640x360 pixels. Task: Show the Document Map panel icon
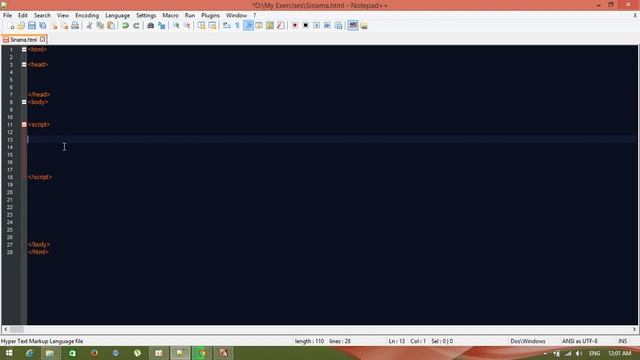[270, 26]
